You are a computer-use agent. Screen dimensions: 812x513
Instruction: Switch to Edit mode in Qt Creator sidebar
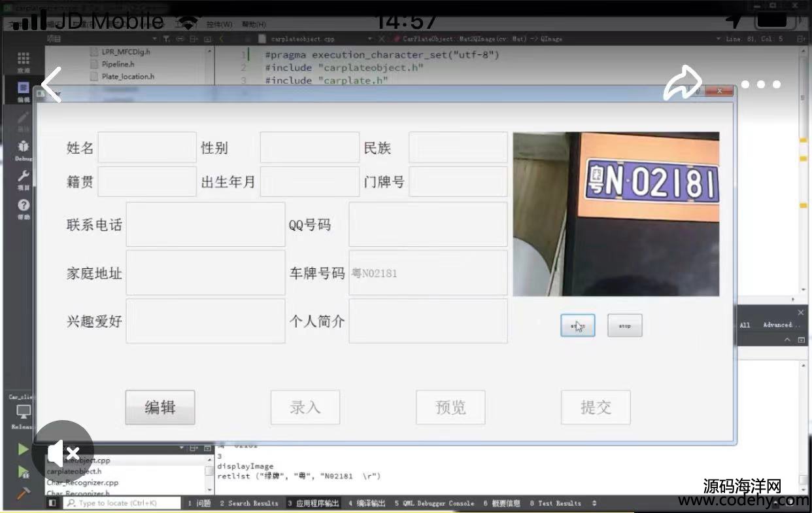(x=24, y=92)
